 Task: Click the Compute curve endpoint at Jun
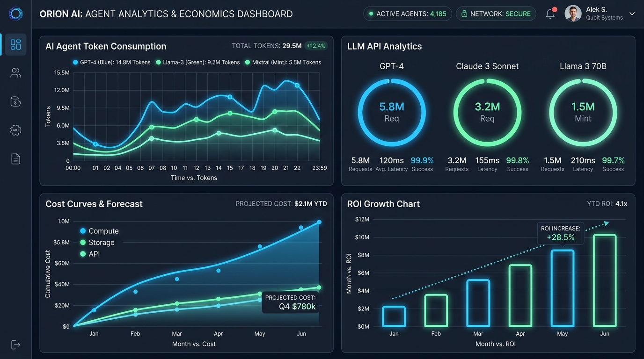(319, 222)
